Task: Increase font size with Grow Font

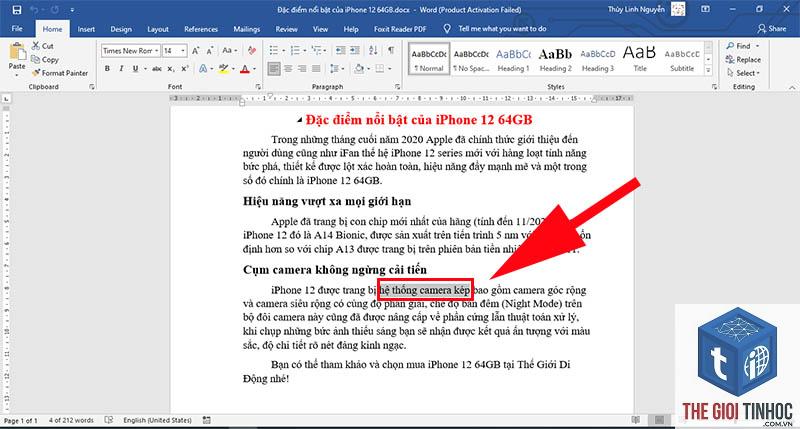Action: pyautogui.click(x=196, y=51)
